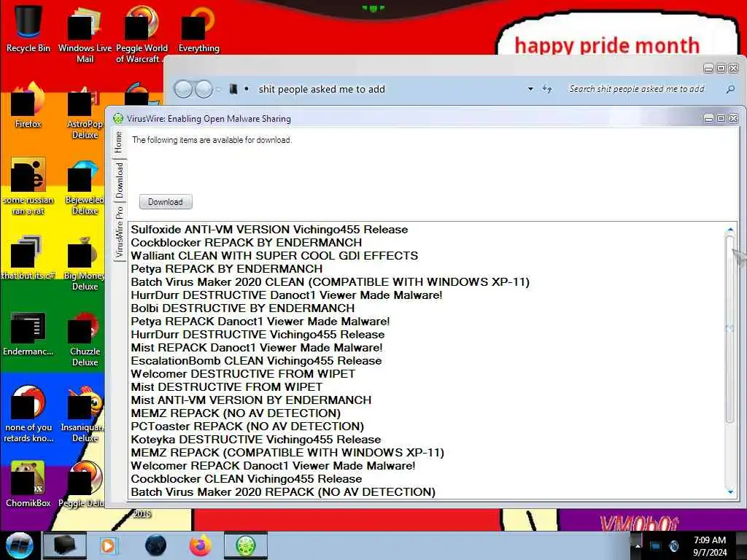Open ChomikBox desktop icon
This screenshot has width=747, height=560.
tap(28, 483)
